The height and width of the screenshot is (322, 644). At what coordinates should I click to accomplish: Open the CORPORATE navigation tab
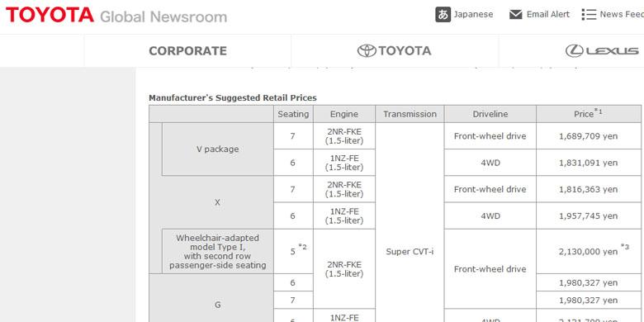point(187,51)
